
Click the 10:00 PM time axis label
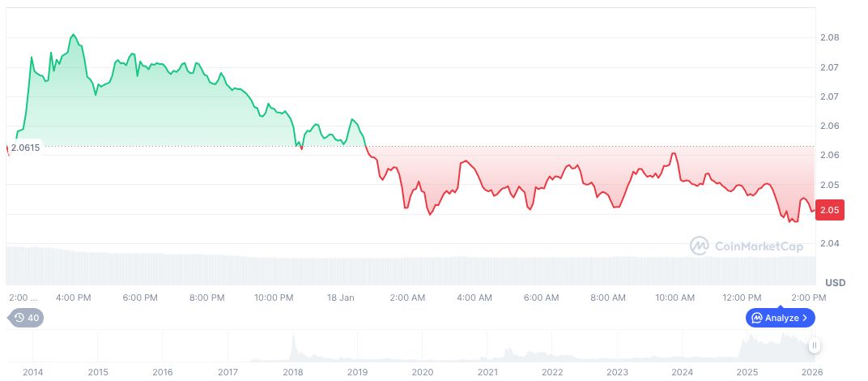coord(274,298)
